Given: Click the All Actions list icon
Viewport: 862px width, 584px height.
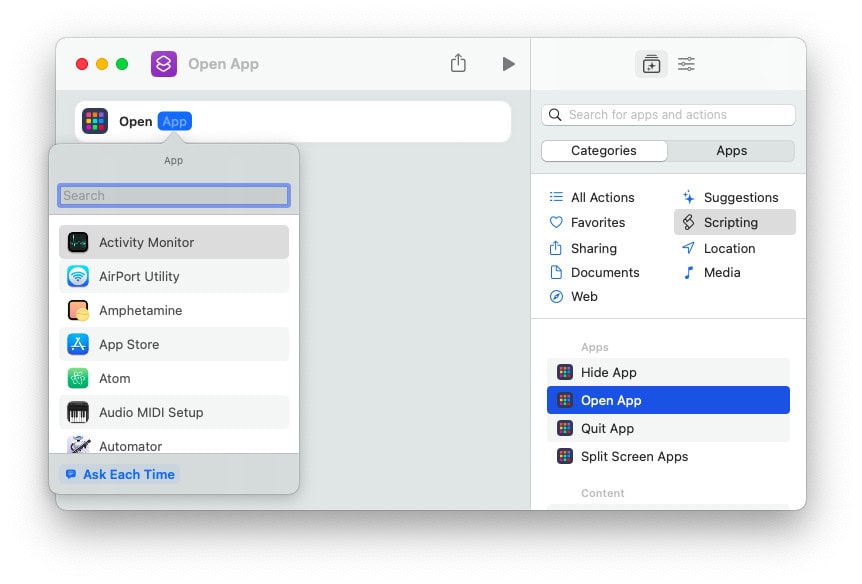Looking at the screenshot, I should pyautogui.click(x=556, y=197).
